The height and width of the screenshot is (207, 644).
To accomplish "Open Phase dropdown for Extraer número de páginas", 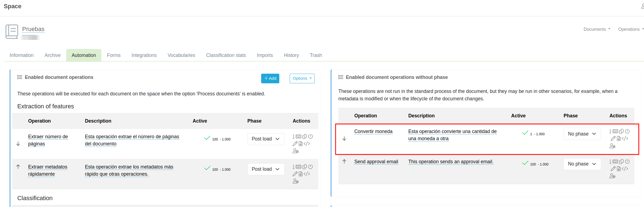I will tap(266, 139).
